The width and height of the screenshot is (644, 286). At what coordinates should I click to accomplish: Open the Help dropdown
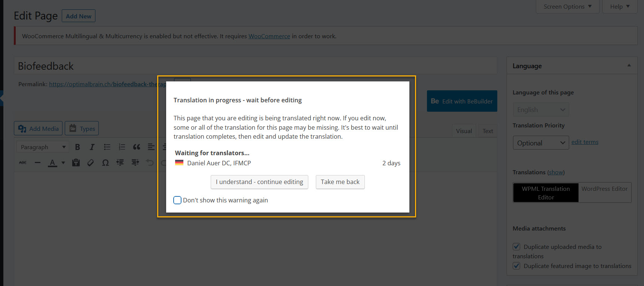620,6
